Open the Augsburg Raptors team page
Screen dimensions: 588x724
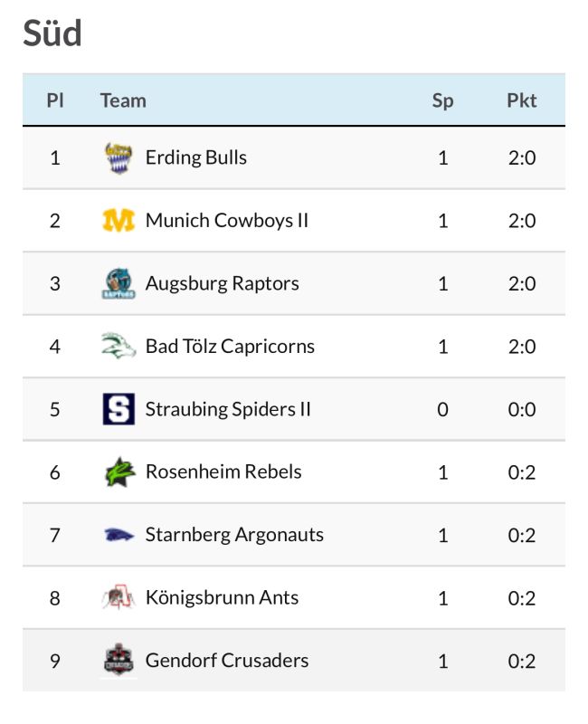tap(222, 283)
